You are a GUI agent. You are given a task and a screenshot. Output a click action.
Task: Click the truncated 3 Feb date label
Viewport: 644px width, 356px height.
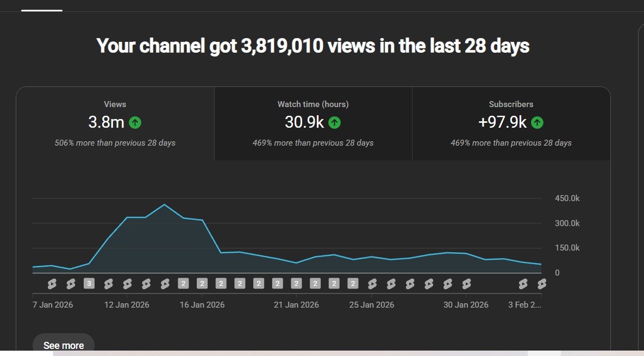524,305
